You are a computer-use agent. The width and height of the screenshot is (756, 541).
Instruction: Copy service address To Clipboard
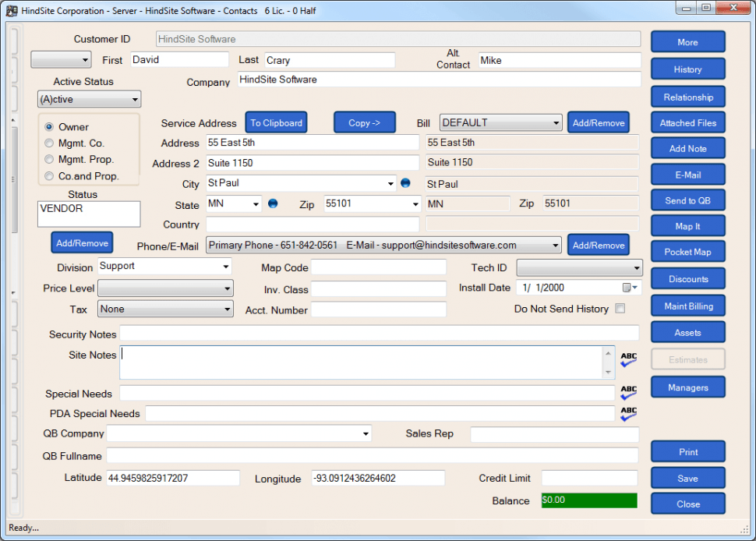(x=276, y=122)
